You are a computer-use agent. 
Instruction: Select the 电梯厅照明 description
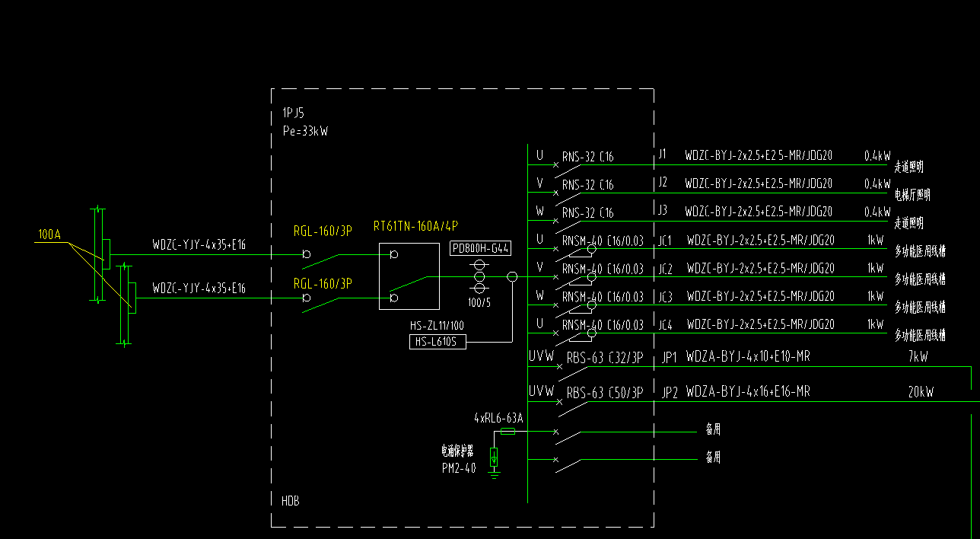[x=912, y=195]
